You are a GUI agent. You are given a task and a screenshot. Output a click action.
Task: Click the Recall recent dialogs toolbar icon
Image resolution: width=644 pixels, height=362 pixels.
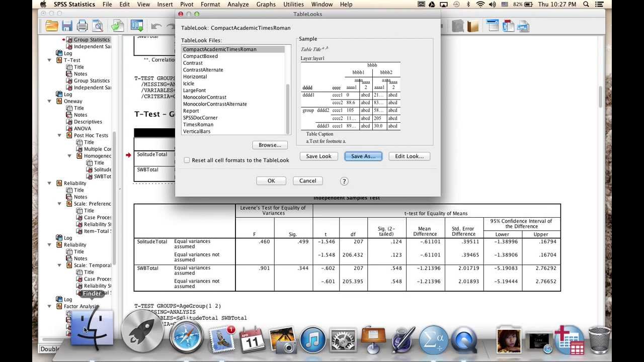point(136,26)
